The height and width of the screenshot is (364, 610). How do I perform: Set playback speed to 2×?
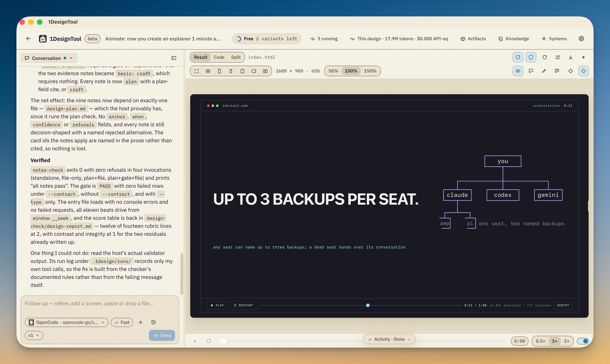click(x=566, y=341)
